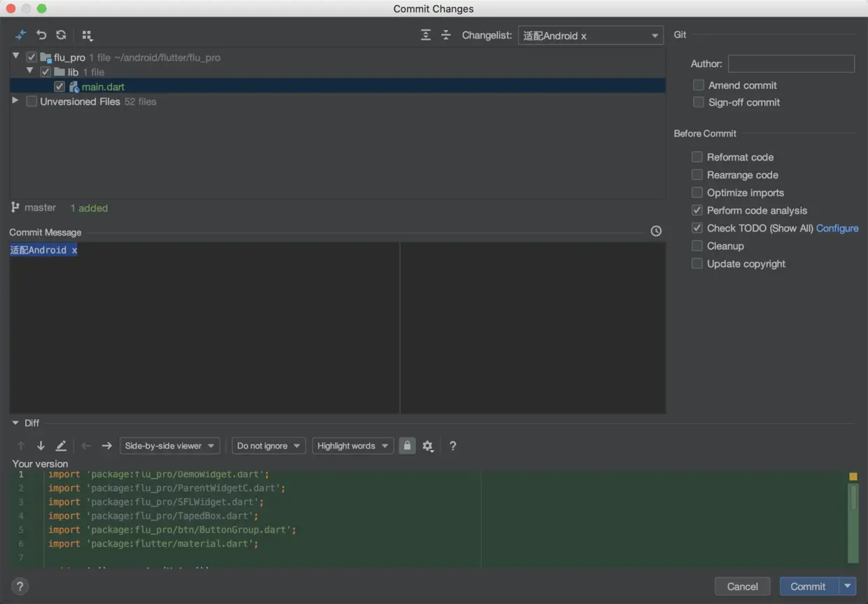Click the Show Diff icon in top toolbar
The width and height of the screenshot is (868, 604).
[x=21, y=35]
